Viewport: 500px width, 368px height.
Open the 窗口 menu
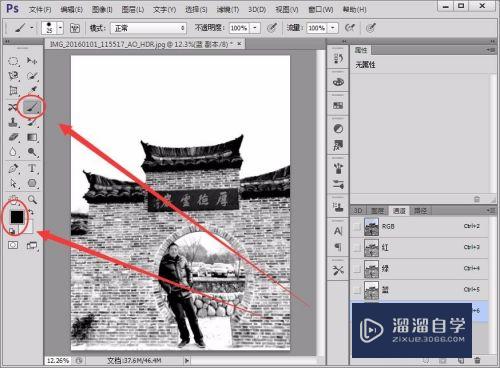coord(321,10)
